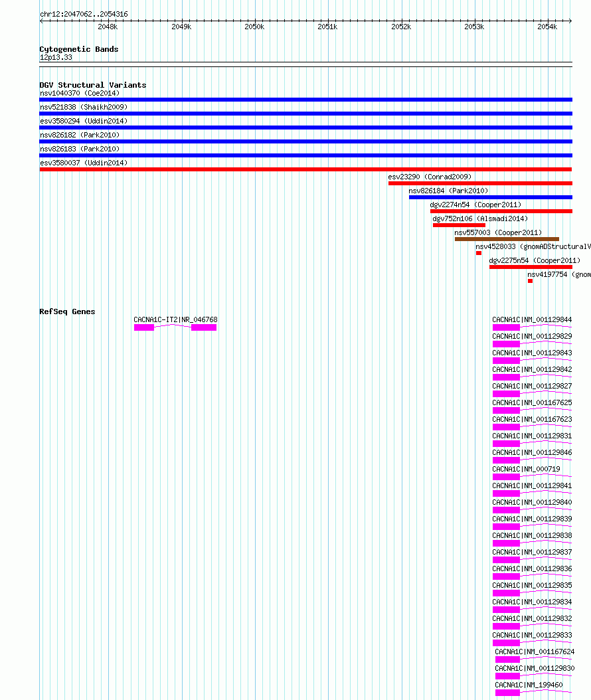Click CACNA1C|NM_001129838 transcript label

pyautogui.click(x=532, y=535)
